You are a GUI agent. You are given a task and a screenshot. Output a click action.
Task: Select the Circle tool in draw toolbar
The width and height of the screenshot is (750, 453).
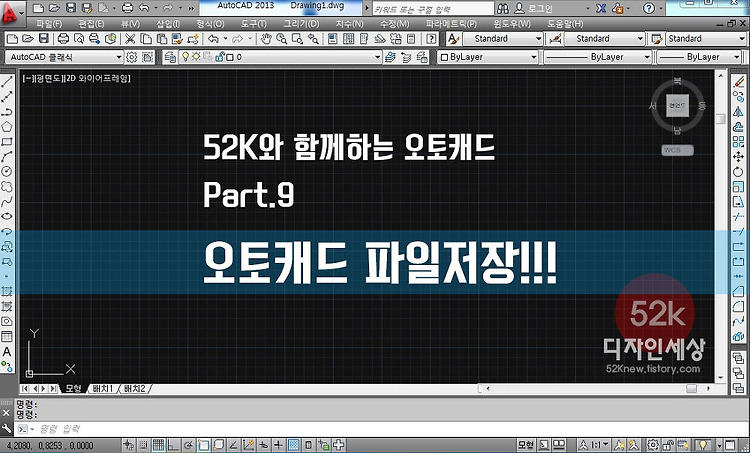pyautogui.click(x=7, y=171)
